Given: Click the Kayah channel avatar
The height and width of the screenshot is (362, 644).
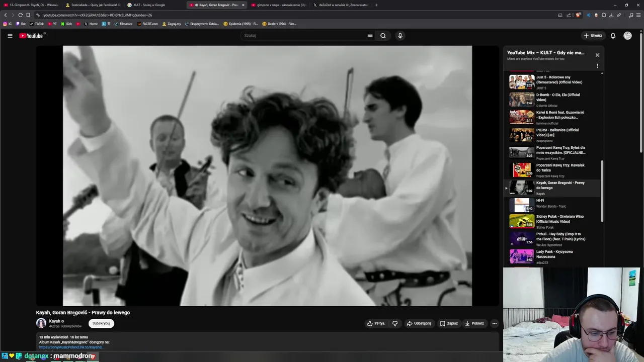Looking at the screenshot, I should pos(41,323).
